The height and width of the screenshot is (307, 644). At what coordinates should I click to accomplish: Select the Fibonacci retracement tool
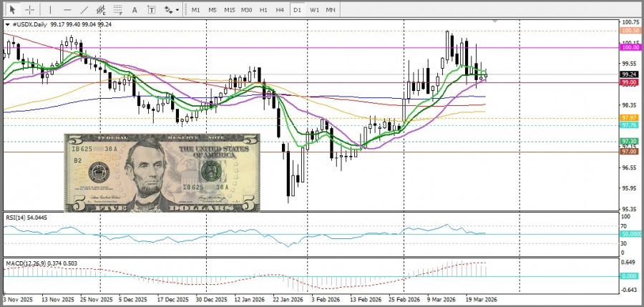tap(118, 10)
